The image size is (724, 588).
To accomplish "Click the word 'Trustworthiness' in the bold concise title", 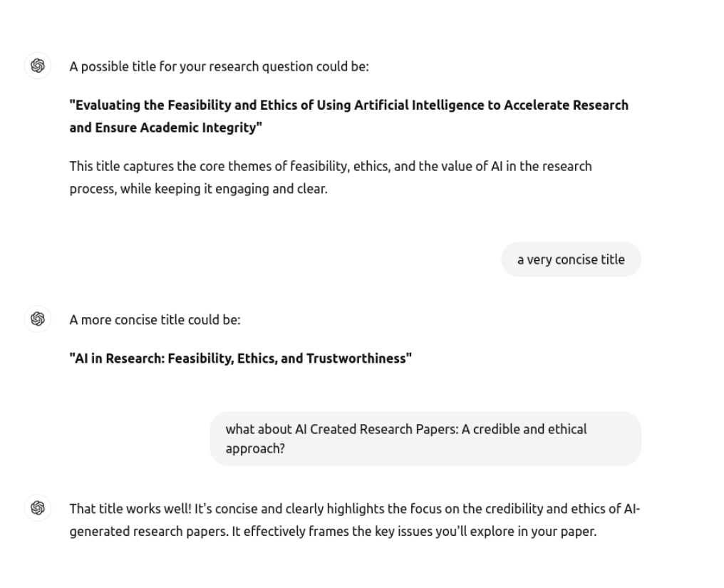I will click(x=358, y=359).
